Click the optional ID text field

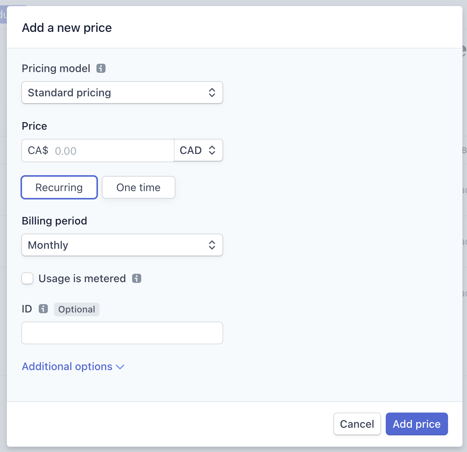tap(122, 333)
